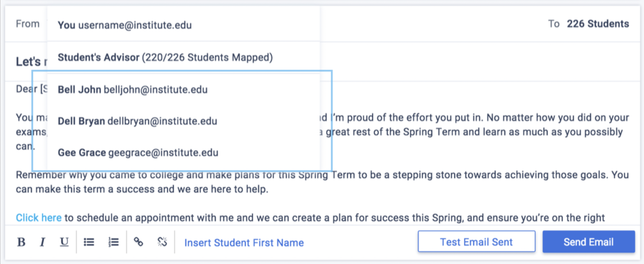The width and height of the screenshot is (644, 264).
Task: Click the From field label
Action: tap(28, 24)
